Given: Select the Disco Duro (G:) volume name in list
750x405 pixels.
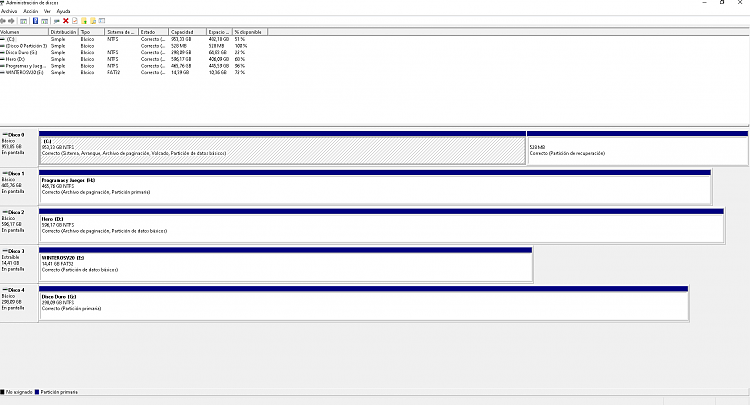Looking at the screenshot, I should 21,53.
